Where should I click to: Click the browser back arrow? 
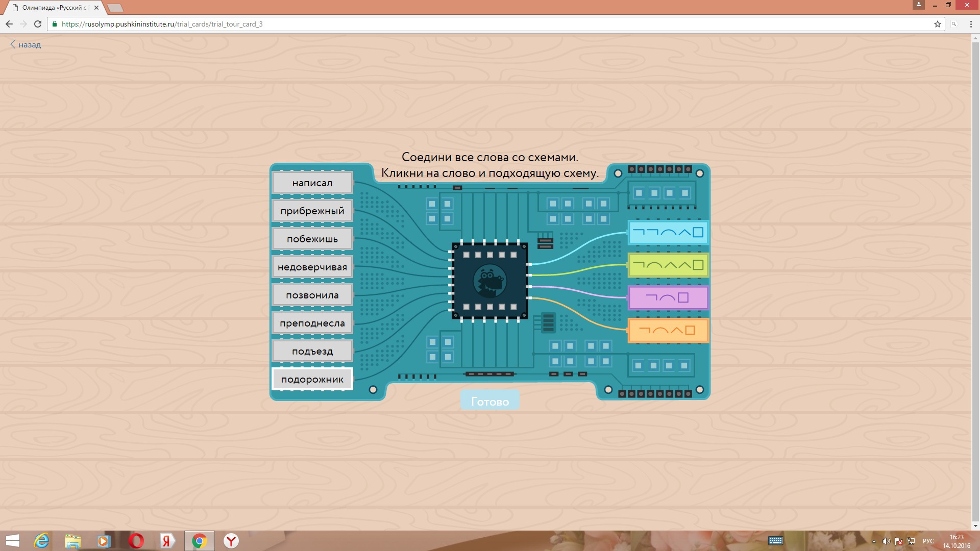pos(9,24)
